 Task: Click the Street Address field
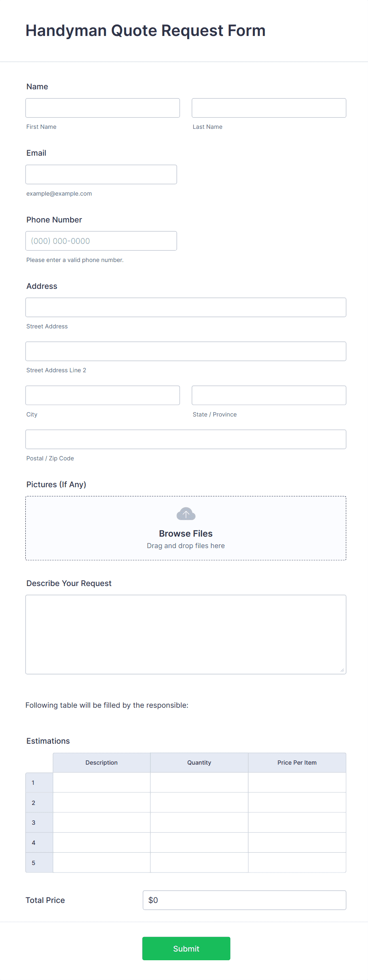(186, 307)
